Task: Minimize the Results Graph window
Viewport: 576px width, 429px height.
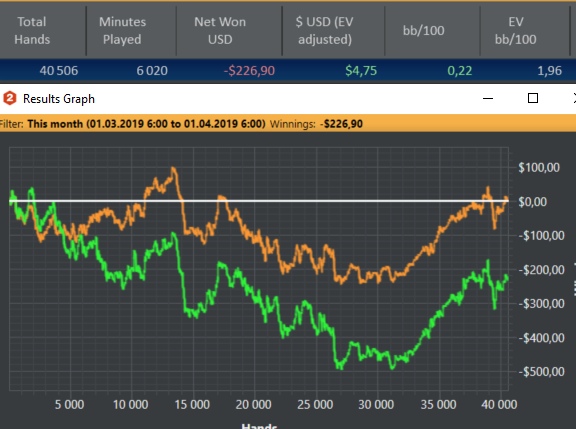Action: pos(488,98)
